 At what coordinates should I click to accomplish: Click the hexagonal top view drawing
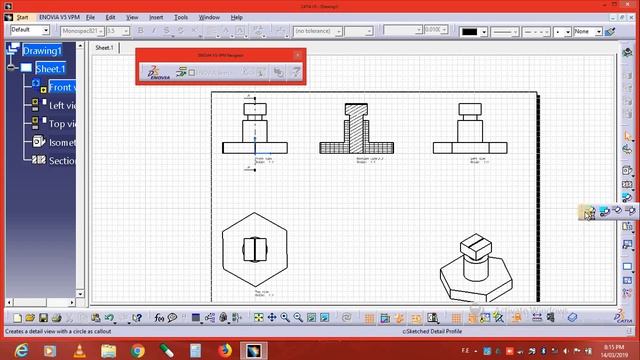(255, 249)
